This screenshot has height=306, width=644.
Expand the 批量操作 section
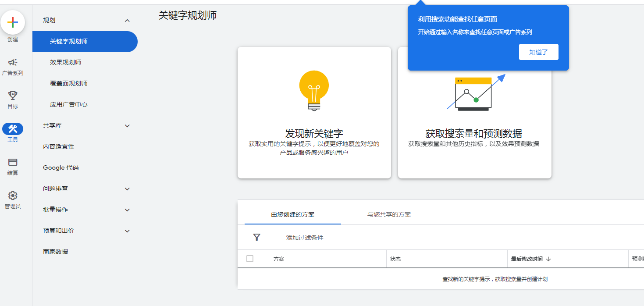click(127, 210)
